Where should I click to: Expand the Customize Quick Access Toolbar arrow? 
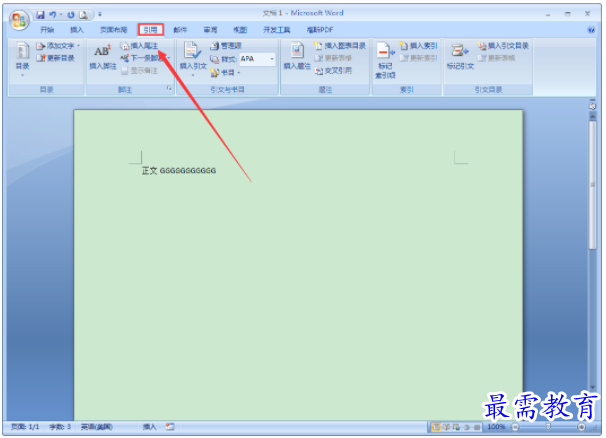[x=100, y=15]
